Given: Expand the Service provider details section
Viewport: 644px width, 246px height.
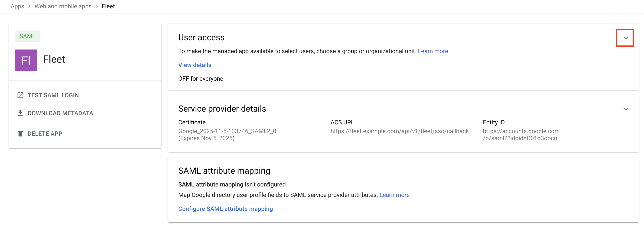Looking at the screenshot, I should [x=625, y=109].
